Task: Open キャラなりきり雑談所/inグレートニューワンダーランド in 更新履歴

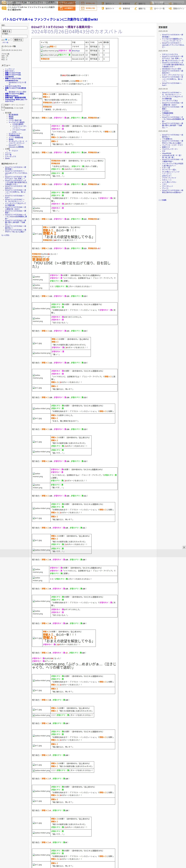Action: [173, 40]
